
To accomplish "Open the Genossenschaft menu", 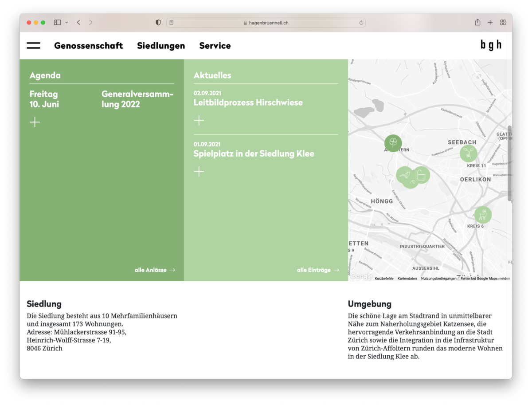I will (x=88, y=46).
